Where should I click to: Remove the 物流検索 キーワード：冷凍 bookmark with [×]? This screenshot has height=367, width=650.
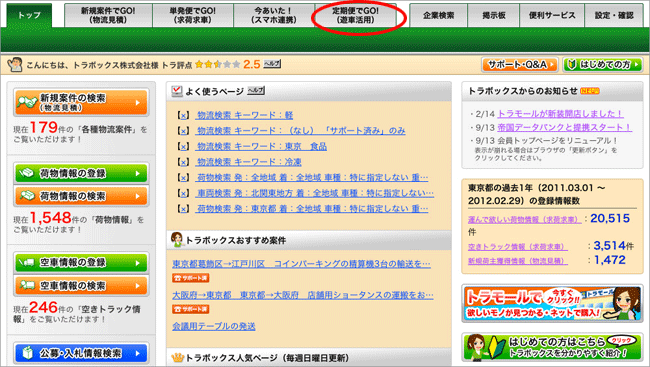pos(183,162)
